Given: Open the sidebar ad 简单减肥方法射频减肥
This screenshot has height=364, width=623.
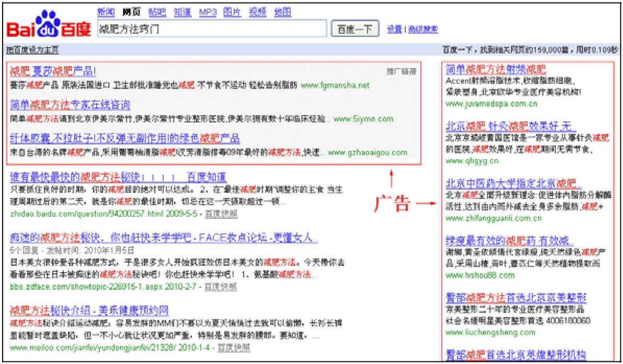Looking at the screenshot, I should pyautogui.click(x=496, y=69).
